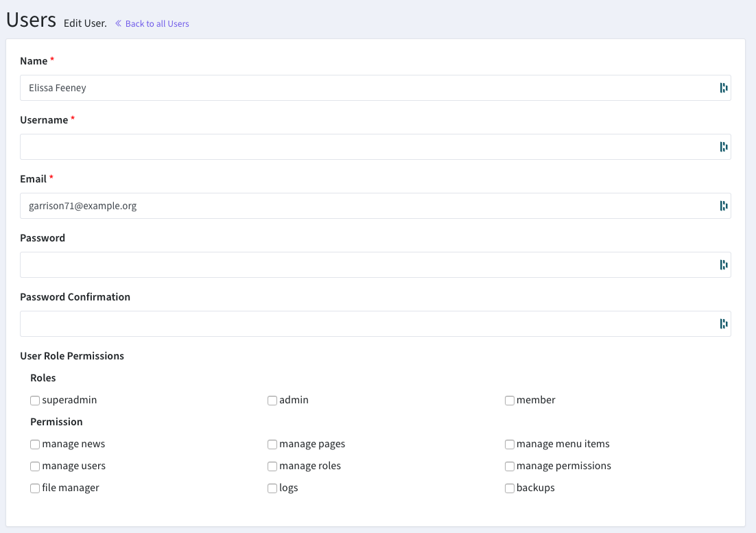The height and width of the screenshot is (533, 756).
Task: Click the Permission section label
Action: pyautogui.click(x=56, y=422)
